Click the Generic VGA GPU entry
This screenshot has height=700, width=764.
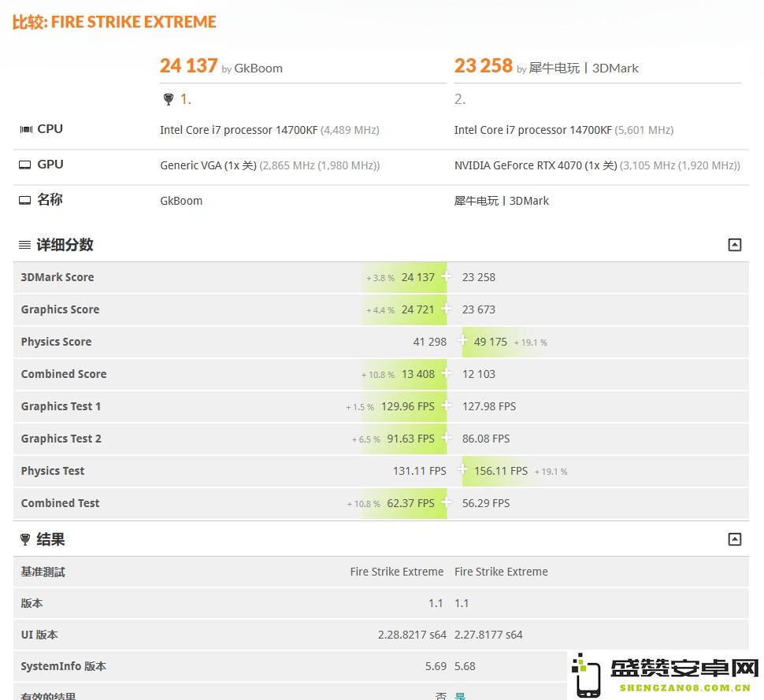point(270,165)
